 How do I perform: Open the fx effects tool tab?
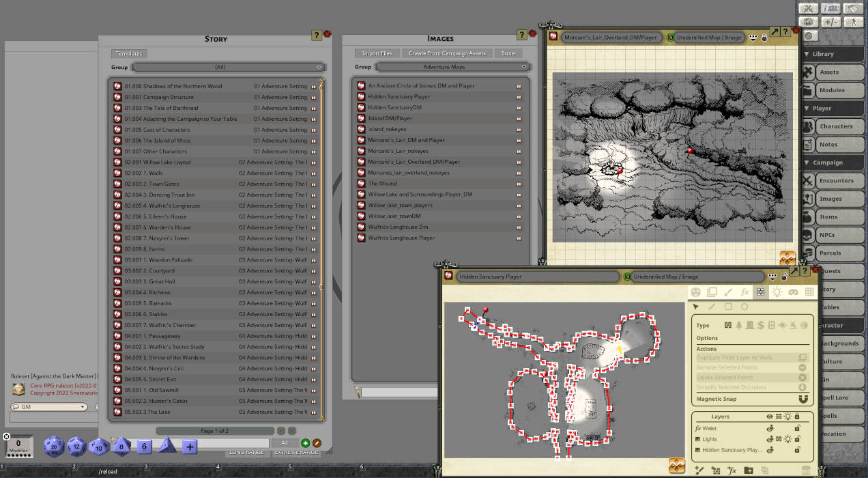744,292
